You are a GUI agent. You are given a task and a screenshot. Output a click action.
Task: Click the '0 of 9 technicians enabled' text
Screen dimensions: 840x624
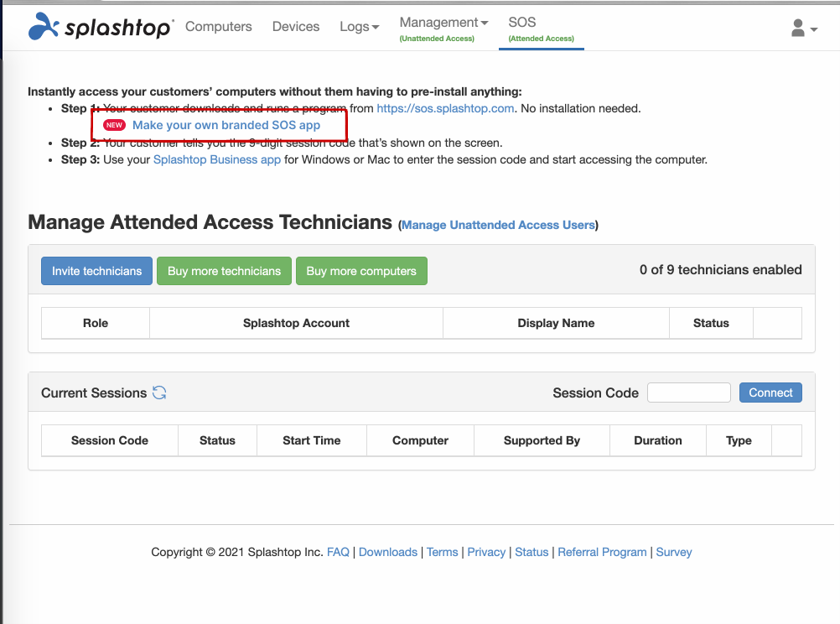coord(720,270)
